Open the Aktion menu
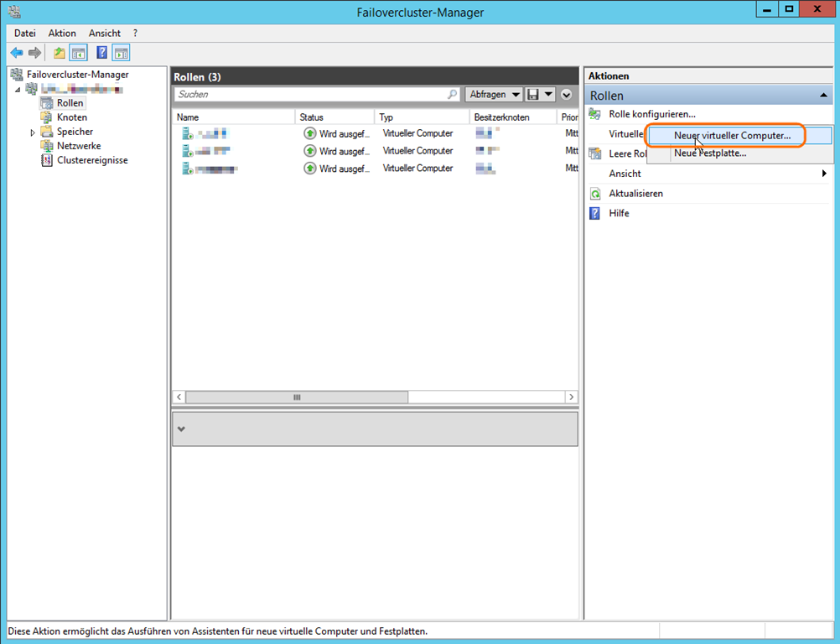This screenshot has width=840, height=644. click(62, 33)
